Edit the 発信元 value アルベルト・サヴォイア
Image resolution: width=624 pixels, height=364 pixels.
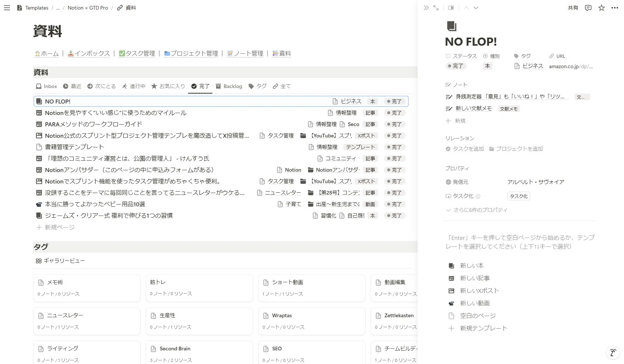point(536,182)
